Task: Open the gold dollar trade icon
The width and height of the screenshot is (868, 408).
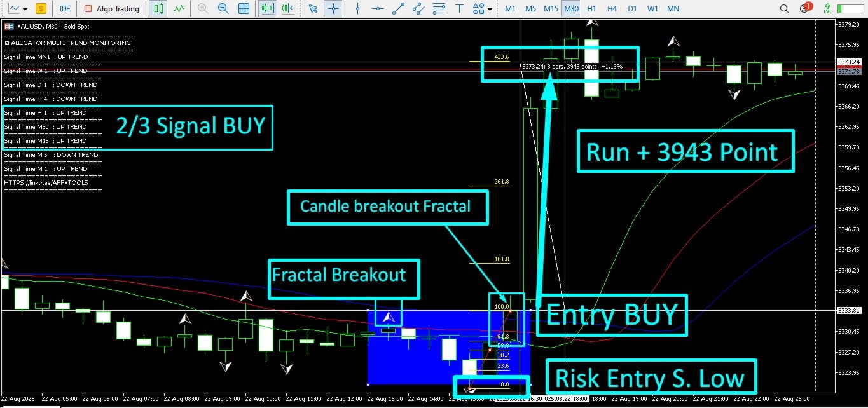Action: point(41,9)
